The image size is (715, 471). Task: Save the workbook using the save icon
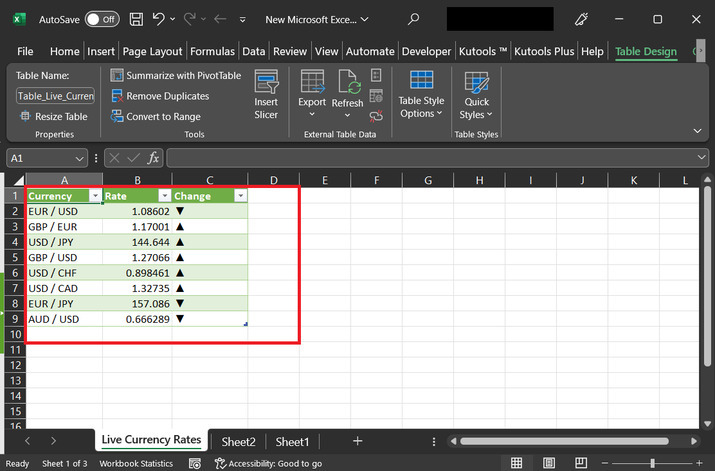tap(136, 19)
